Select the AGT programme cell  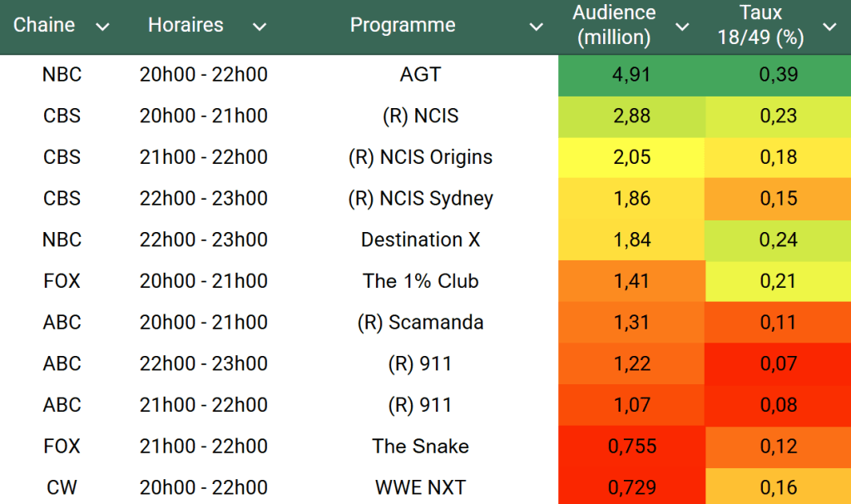click(x=420, y=75)
